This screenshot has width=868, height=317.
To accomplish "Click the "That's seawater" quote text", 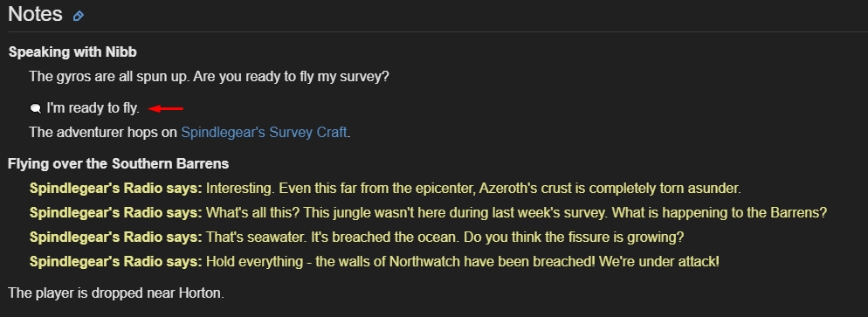I will 445,238.
